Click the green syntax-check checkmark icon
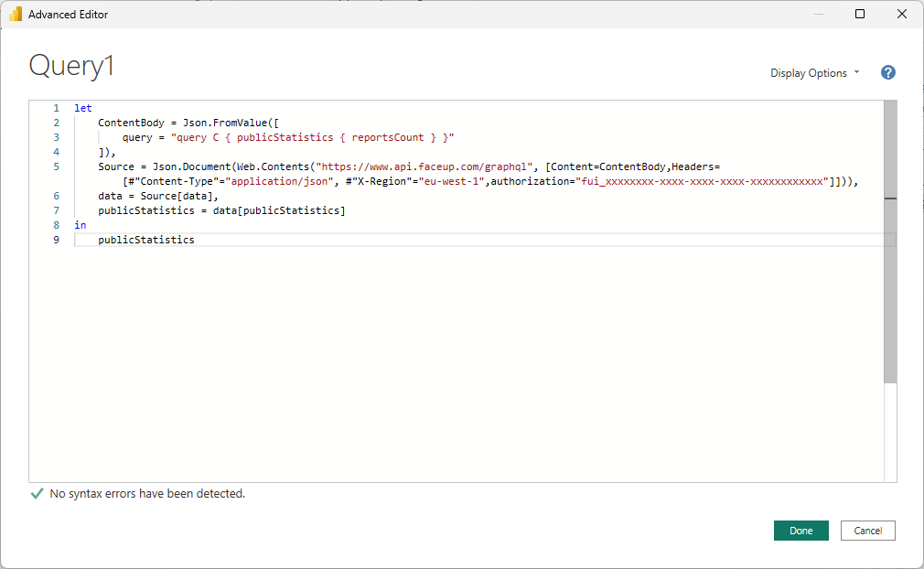Image resolution: width=924 pixels, height=569 pixels. (x=36, y=492)
